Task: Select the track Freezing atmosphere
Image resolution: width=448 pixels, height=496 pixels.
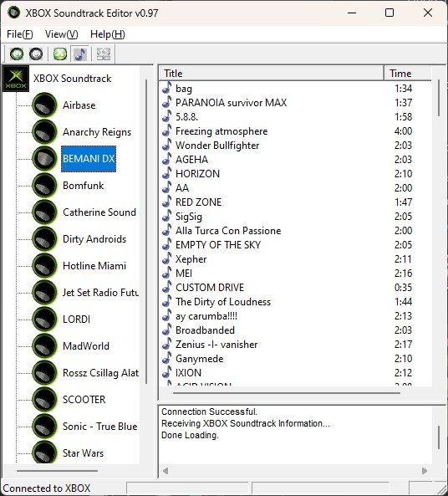Action: (221, 131)
